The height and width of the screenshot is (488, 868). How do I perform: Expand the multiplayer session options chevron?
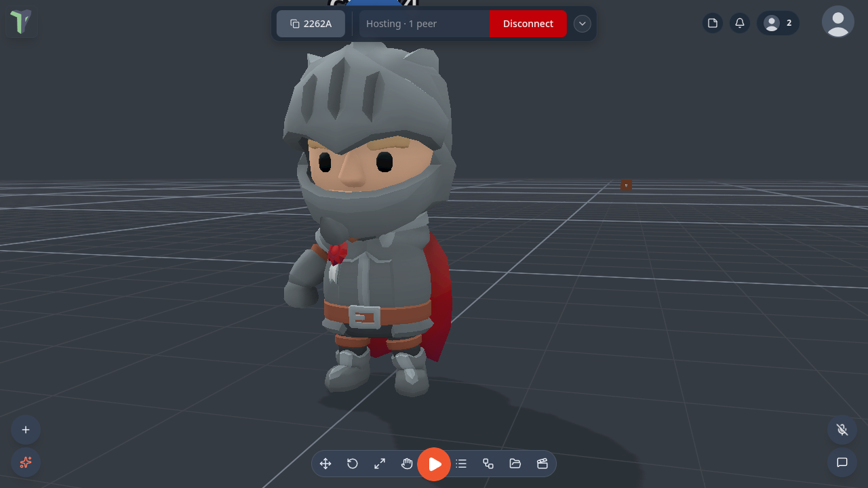click(583, 24)
